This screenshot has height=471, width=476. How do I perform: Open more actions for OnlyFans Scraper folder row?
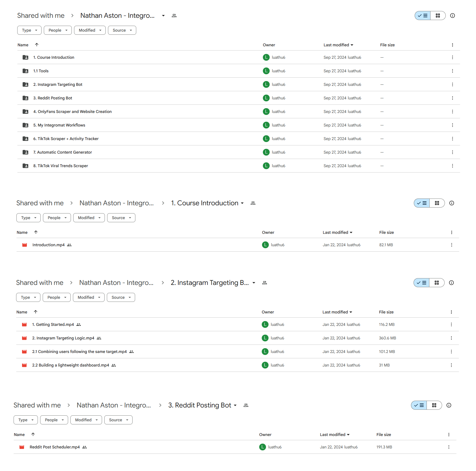pyautogui.click(x=452, y=112)
